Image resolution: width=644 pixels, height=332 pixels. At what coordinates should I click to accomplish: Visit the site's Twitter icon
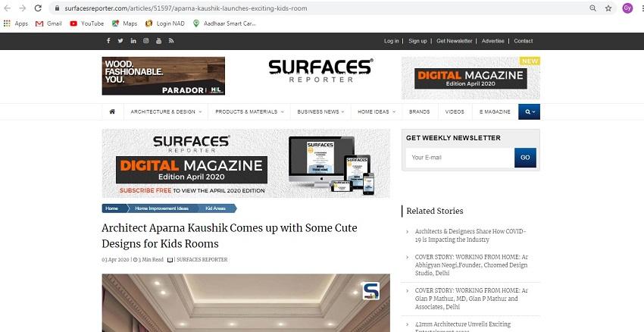(x=120, y=41)
